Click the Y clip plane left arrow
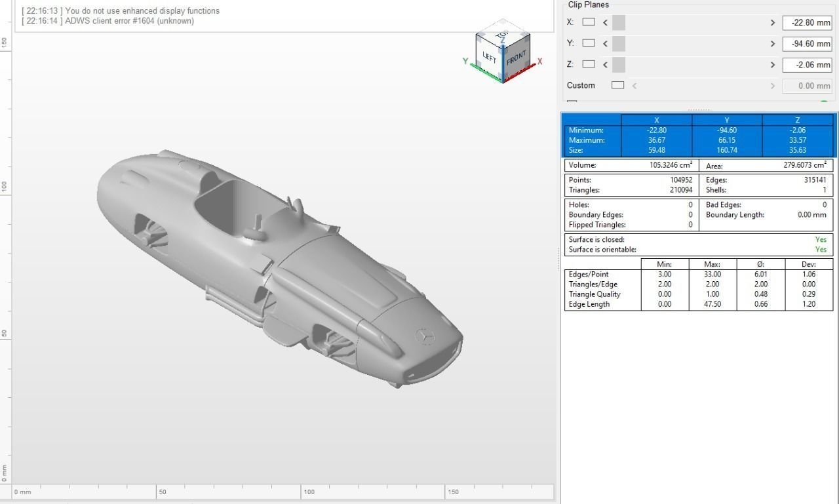839x504 pixels. click(x=605, y=43)
